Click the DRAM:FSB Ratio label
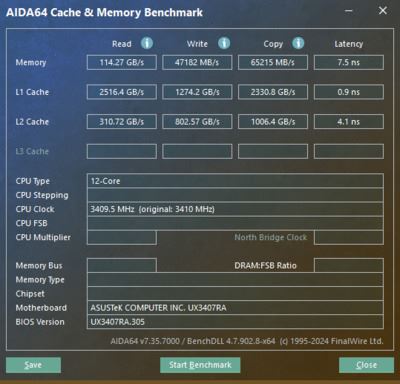The image size is (400, 384). (265, 265)
